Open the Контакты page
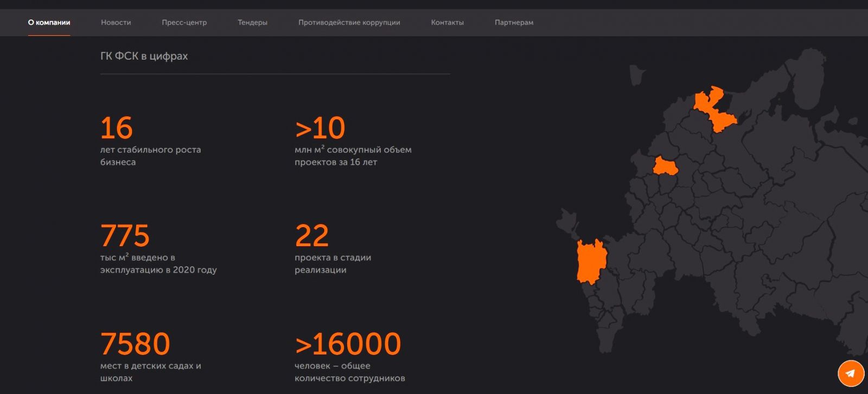Screen dimensions: 868x394 tap(448, 22)
